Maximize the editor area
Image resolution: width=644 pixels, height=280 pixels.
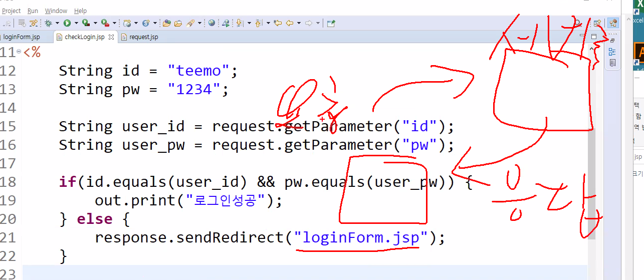594,37
